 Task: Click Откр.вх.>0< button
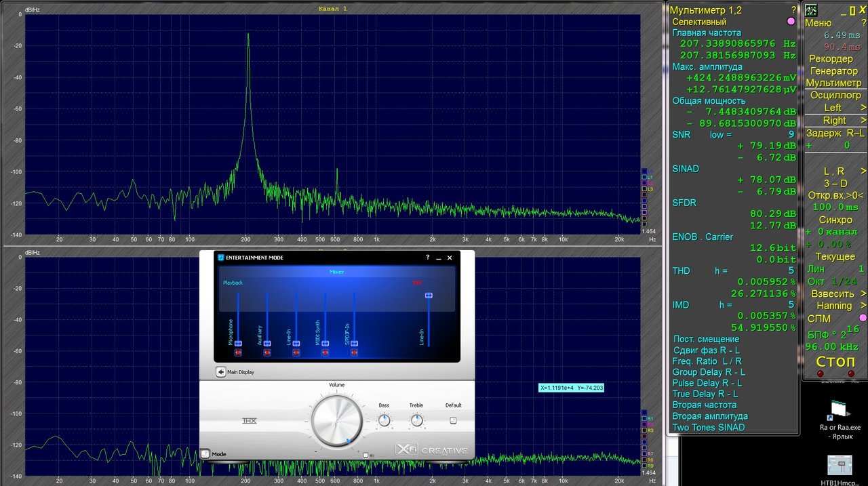point(835,196)
